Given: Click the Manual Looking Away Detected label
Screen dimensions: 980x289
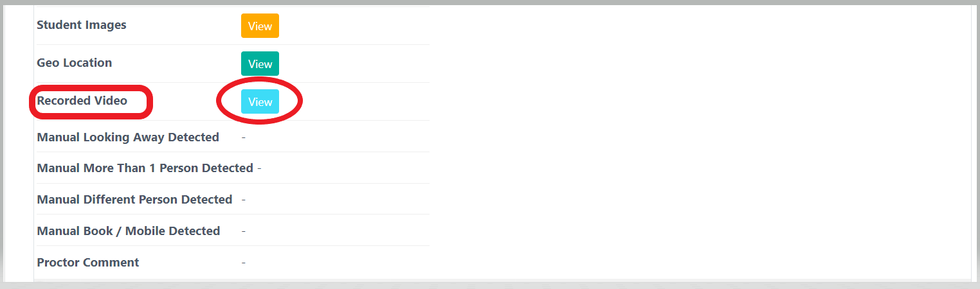Looking at the screenshot, I should [128, 137].
